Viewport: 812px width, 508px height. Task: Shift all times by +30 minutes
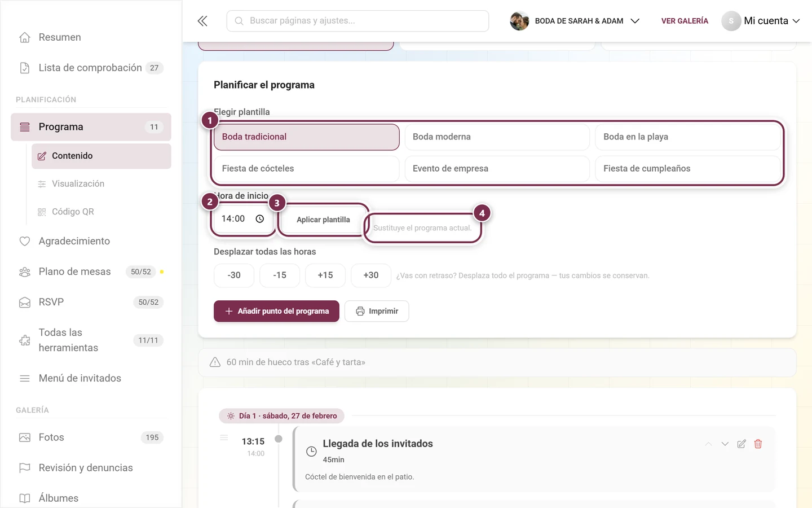(371, 275)
